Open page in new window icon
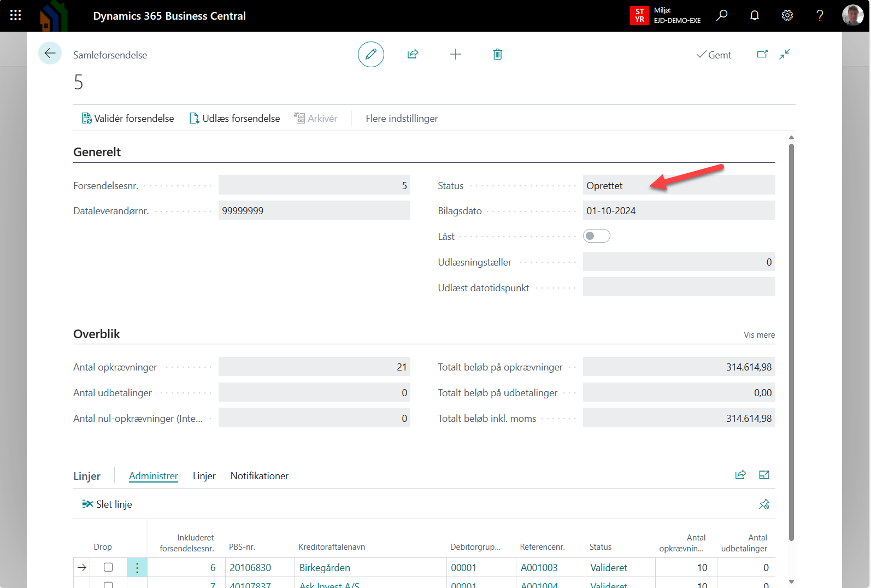The height and width of the screenshot is (588, 871). [762, 54]
